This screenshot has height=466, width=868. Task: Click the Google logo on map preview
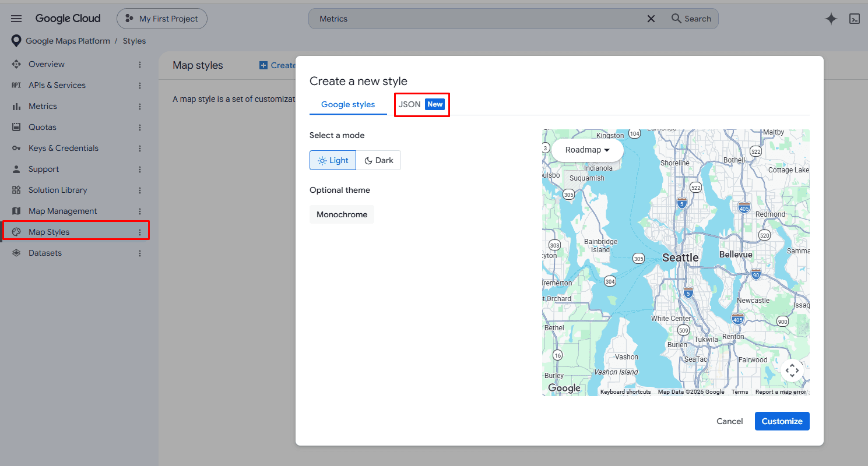tap(564, 388)
